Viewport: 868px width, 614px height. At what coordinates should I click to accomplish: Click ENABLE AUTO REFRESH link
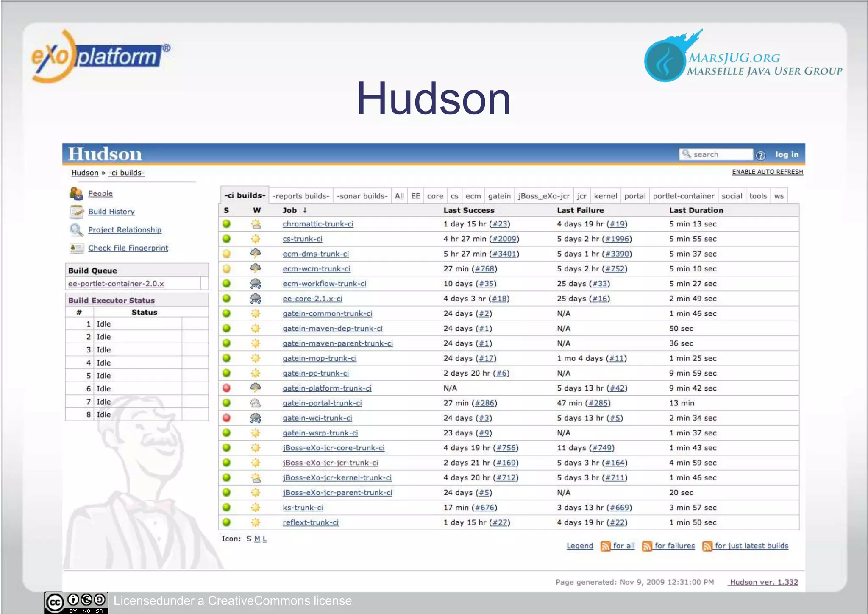768,172
